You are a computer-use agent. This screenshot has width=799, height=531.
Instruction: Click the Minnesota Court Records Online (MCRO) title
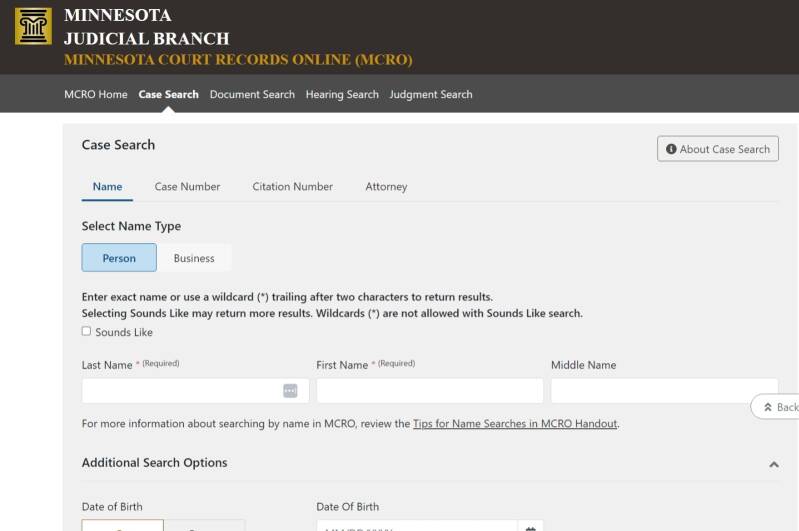pyautogui.click(x=238, y=60)
